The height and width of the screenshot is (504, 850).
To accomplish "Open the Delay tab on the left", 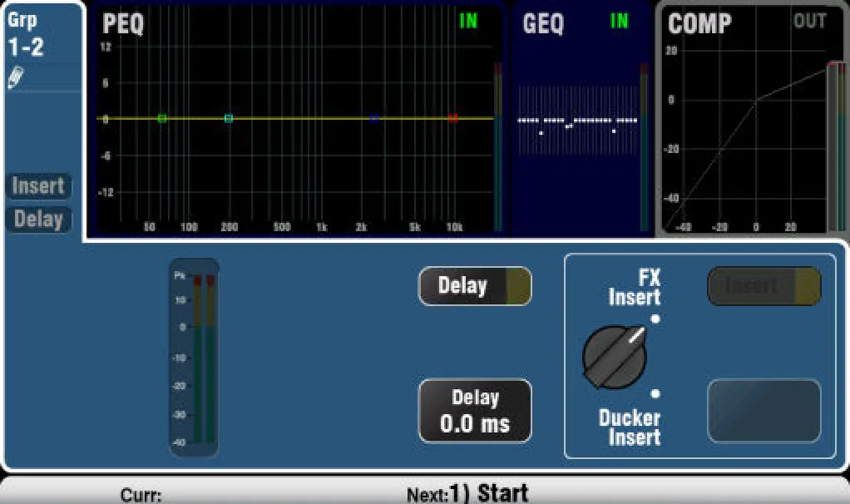I will tap(38, 220).
